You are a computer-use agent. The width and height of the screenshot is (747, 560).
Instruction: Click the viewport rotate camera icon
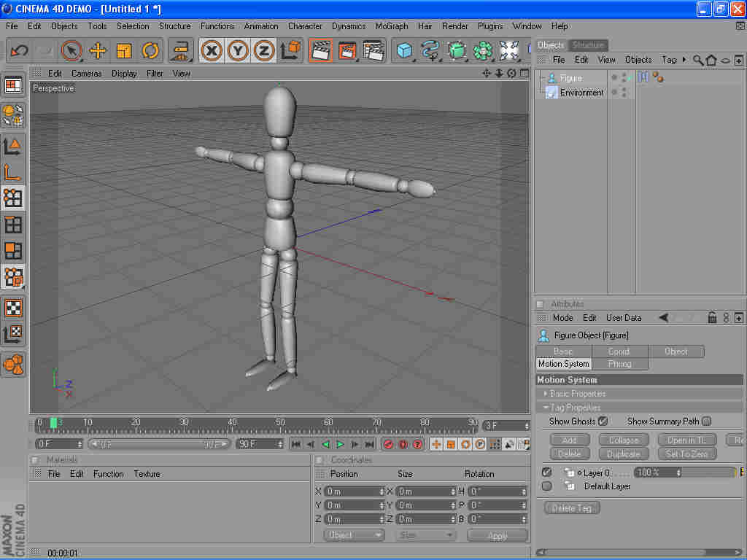[511, 74]
